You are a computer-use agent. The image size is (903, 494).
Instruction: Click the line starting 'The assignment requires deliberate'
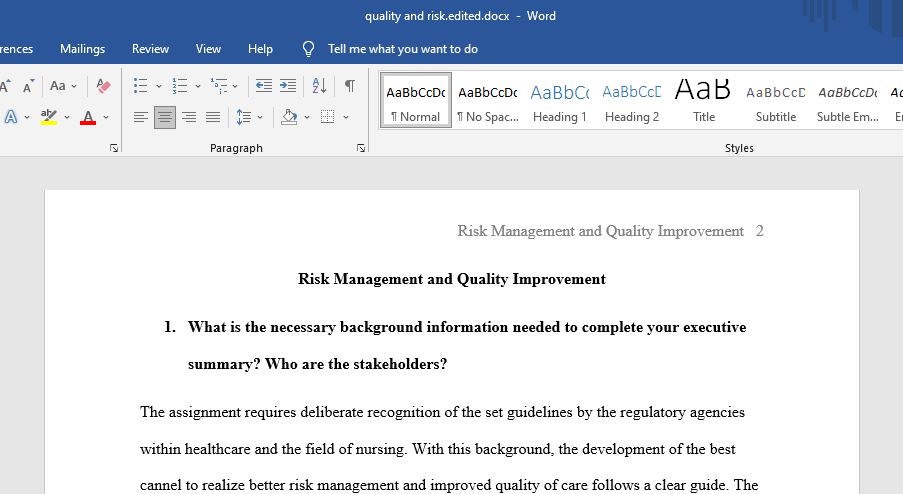point(442,412)
